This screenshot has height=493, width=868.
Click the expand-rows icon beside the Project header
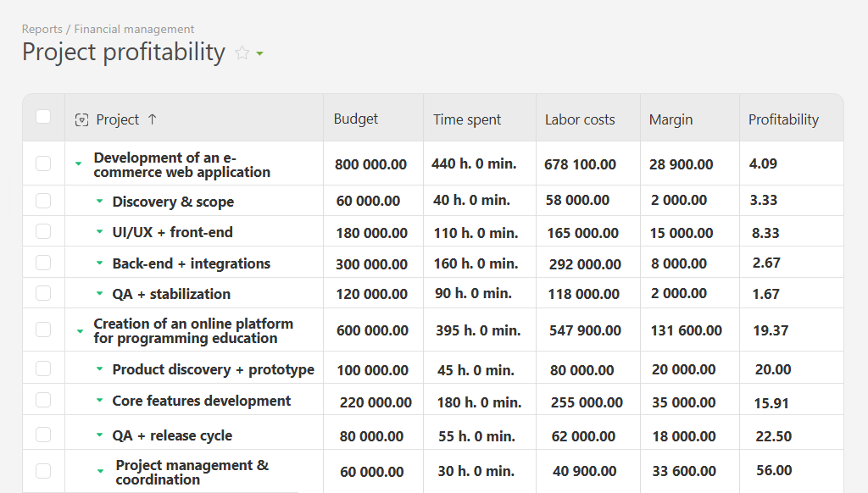(x=81, y=119)
